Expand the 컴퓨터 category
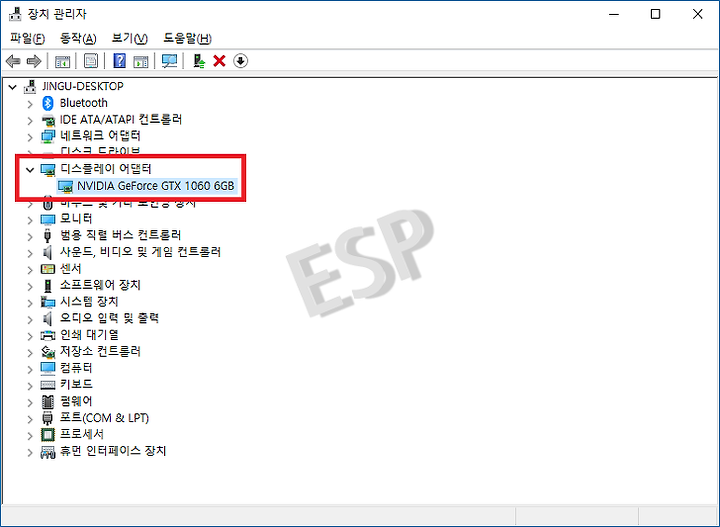Viewport: 720px width, 527px height. (x=30, y=369)
